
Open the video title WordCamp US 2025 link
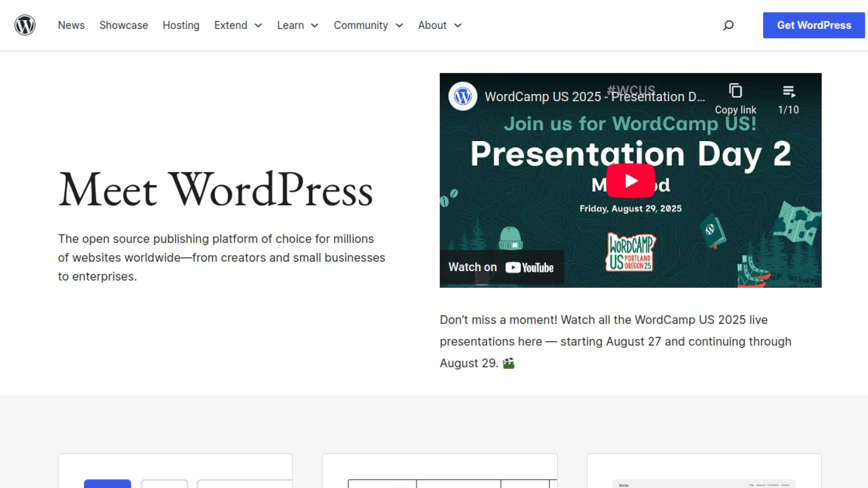point(594,97)
